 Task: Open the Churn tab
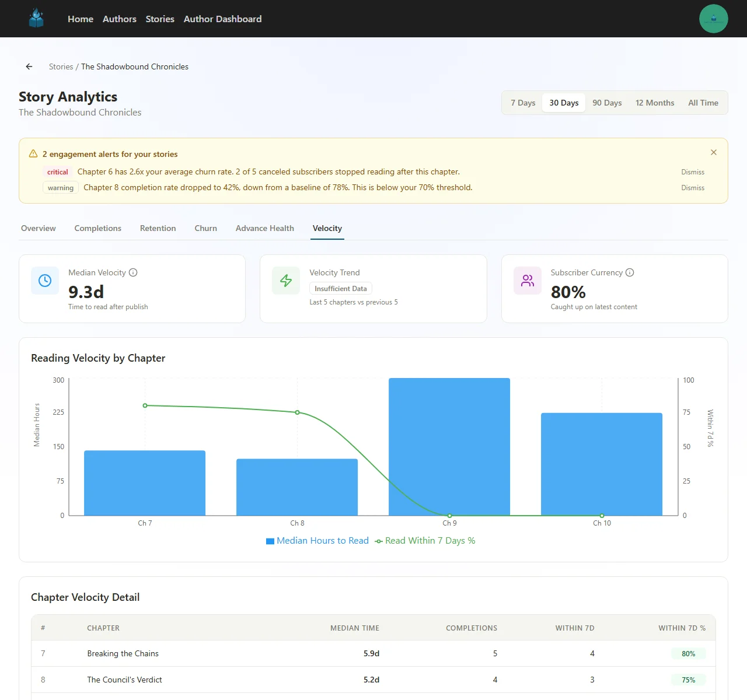click(x=205, y=228)
